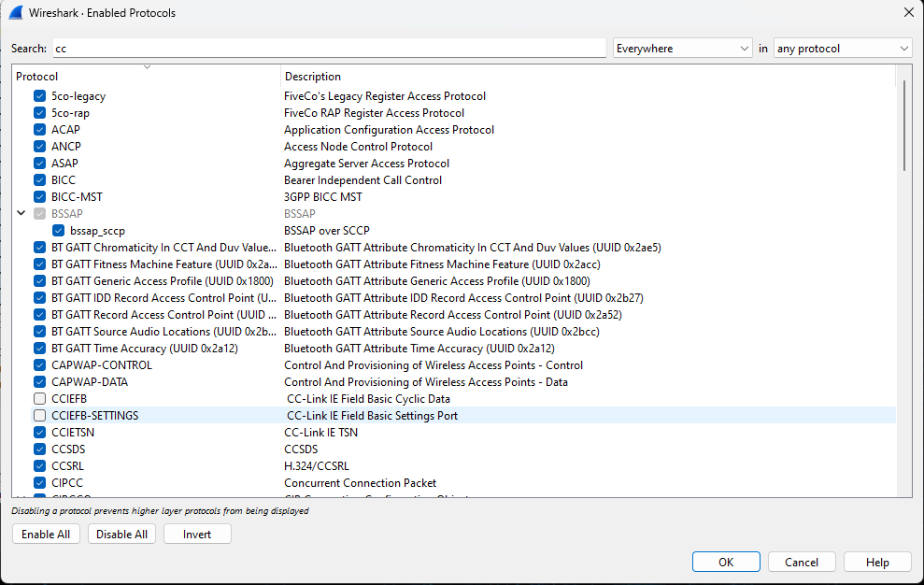Image resolution: width=924 pixels, height=585 pixels.
Task: Select BT GATT IDD Record Access Control row
Action: pyautogui.click(x=462, y=298)
